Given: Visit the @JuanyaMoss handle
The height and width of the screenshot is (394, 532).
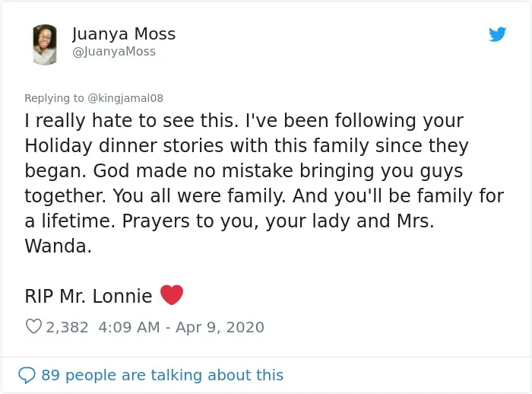Looking at the screenshot, I should click(114, 52).
